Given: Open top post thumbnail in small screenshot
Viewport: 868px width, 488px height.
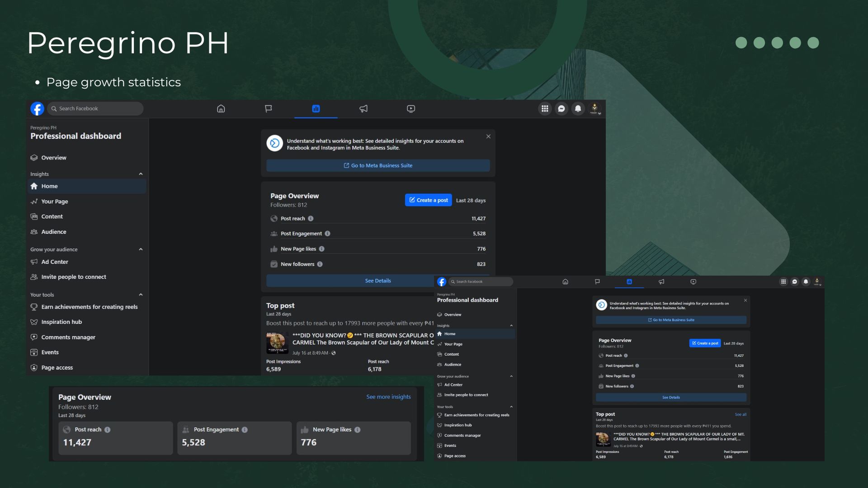Looking at the screenshot, I should point(603,439).
